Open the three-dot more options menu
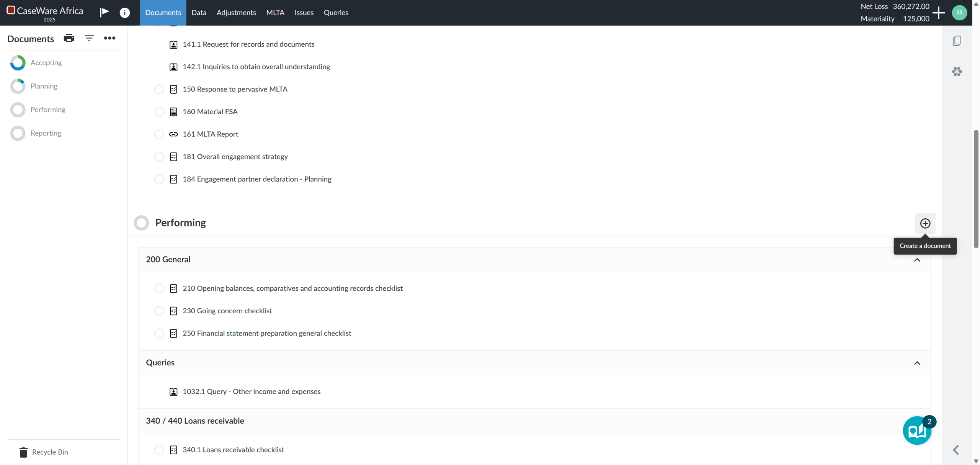Viewport: 980px width, 465px height. [x=109, y=38]
